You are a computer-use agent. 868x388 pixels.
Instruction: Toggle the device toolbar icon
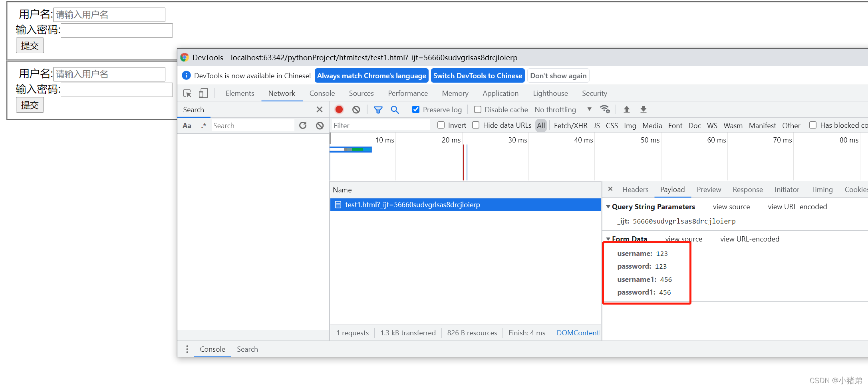[203, 93]
